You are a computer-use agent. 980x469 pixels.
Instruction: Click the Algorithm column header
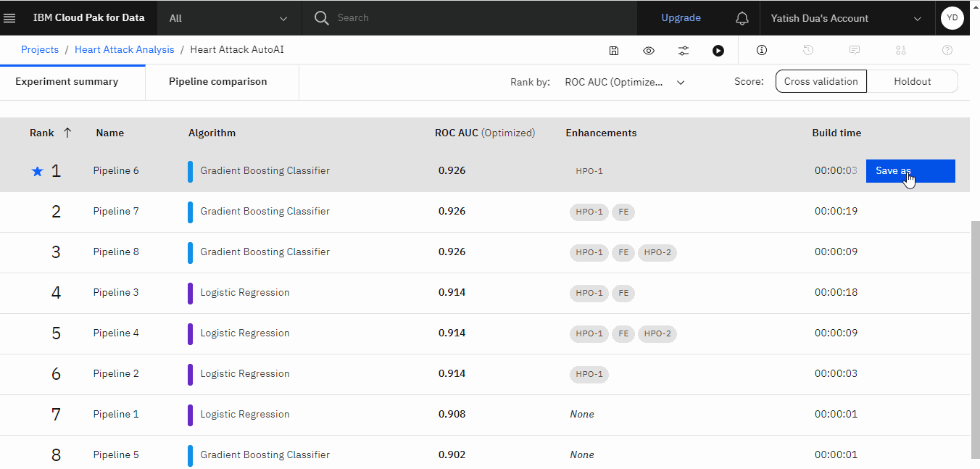(212, 133)
